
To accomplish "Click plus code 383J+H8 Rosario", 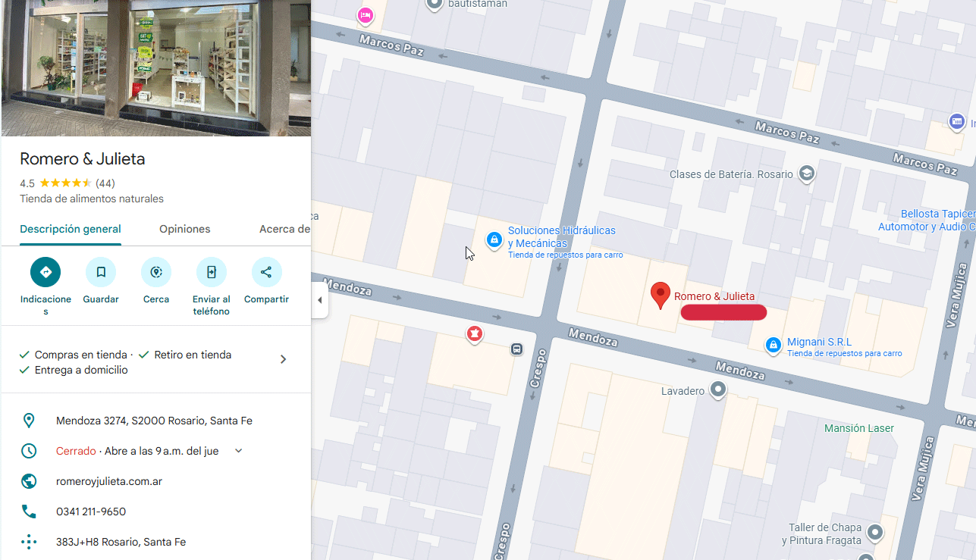I will click(121, 542).
